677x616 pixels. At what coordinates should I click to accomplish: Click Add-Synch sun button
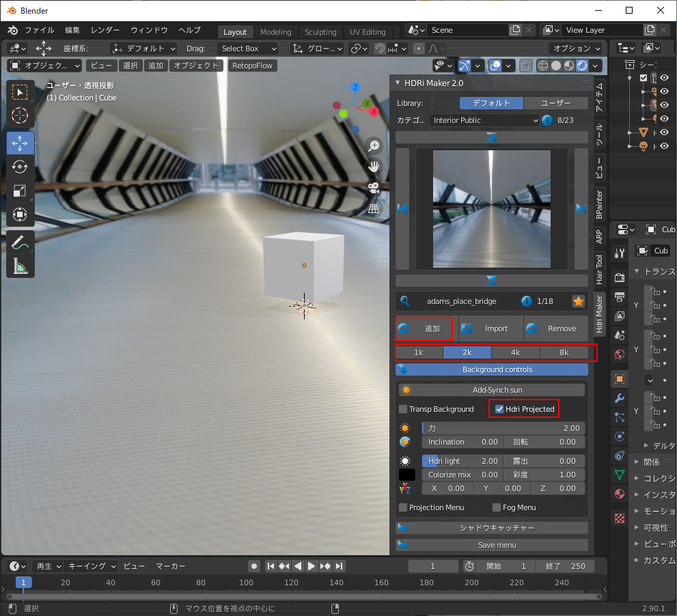point(492,390)
